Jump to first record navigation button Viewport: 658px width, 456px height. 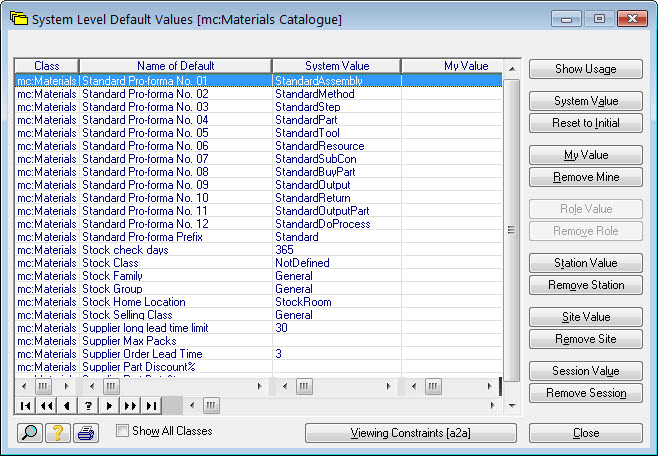point(24,405)
